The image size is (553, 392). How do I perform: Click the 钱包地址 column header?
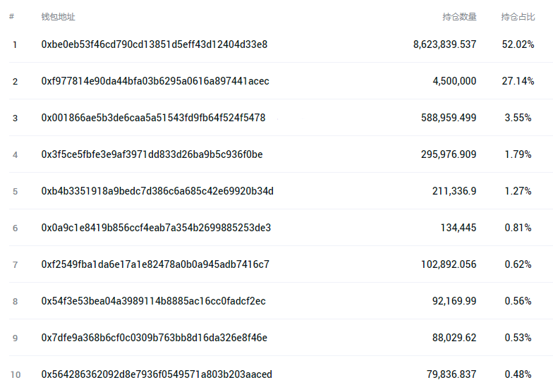pyautogui.click(x=58, y=17)
